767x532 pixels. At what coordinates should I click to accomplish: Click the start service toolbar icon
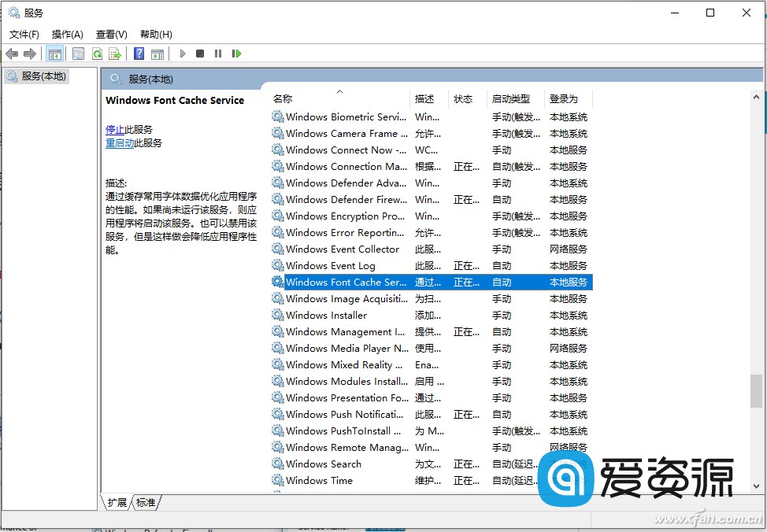coord(182,53)
